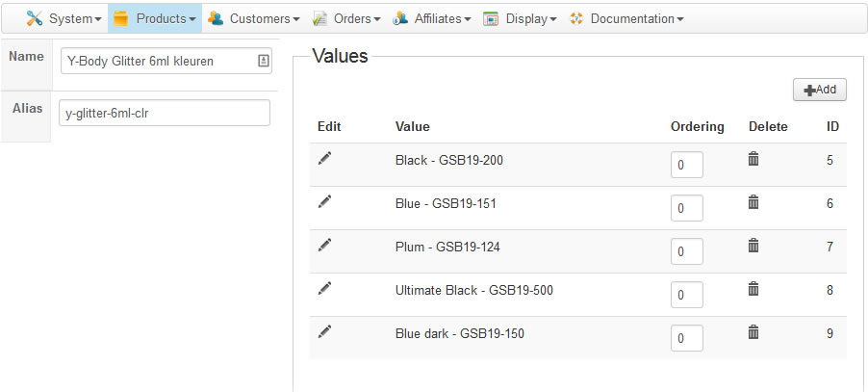The width and height of the screenshot is (868, 392).
Task: Click trash icon for Blue - GSB19-151
Action: [x=753, y=202]
